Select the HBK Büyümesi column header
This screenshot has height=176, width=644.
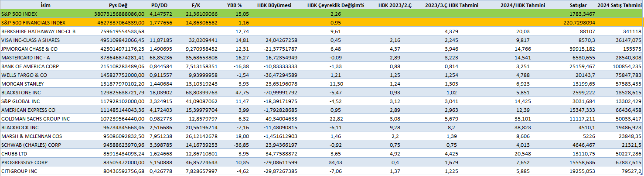[x=275, y=5]
